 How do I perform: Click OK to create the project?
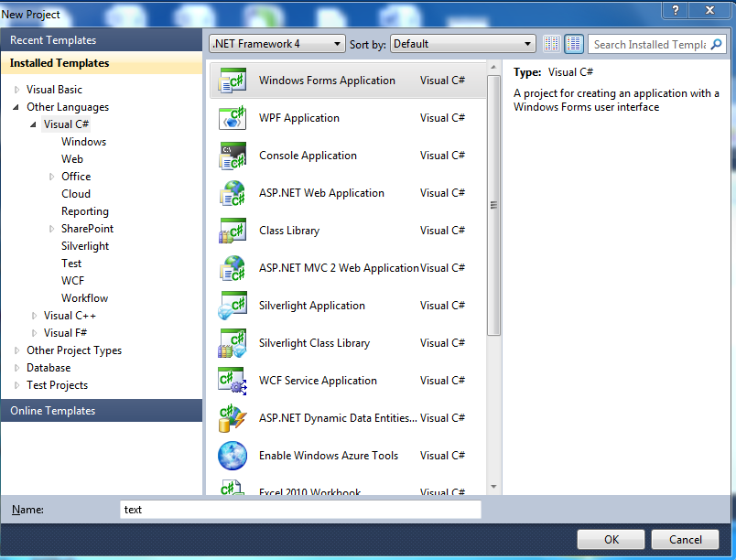pos(612,540)
